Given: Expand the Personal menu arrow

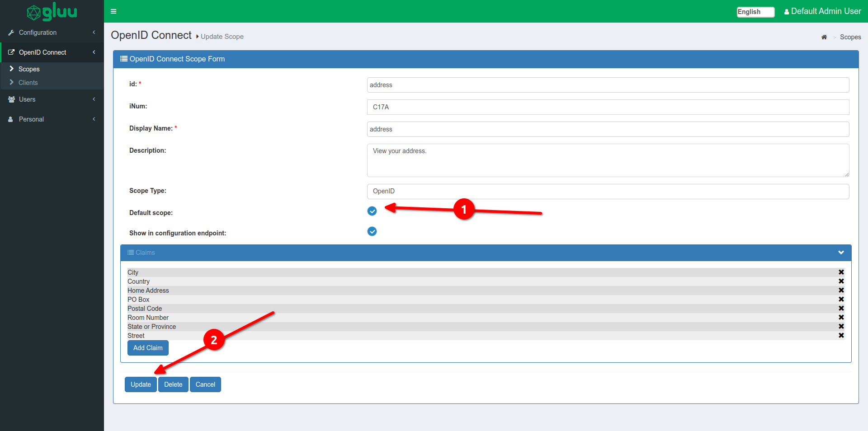Looking at the screenshot, I should pos(94,119).
